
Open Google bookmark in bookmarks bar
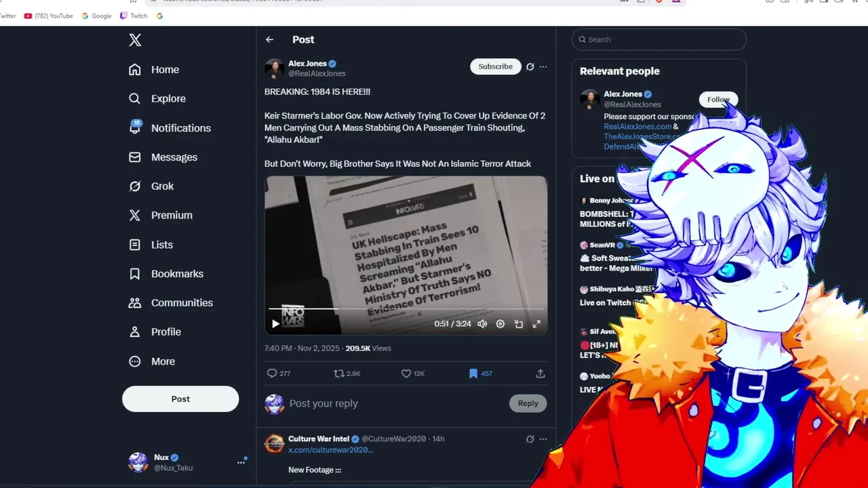pyautogui.click(x=96, y=16)
